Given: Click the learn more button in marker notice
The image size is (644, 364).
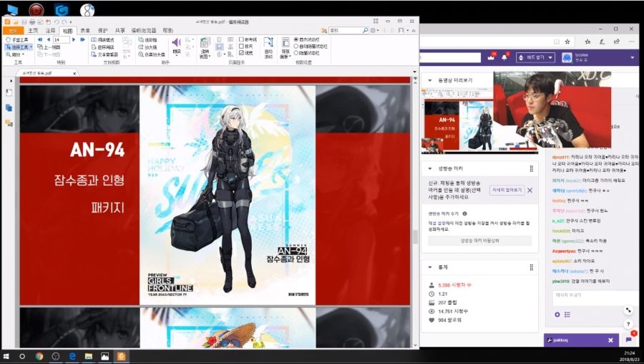Looking at the screenshot, I should coord(507,190).
